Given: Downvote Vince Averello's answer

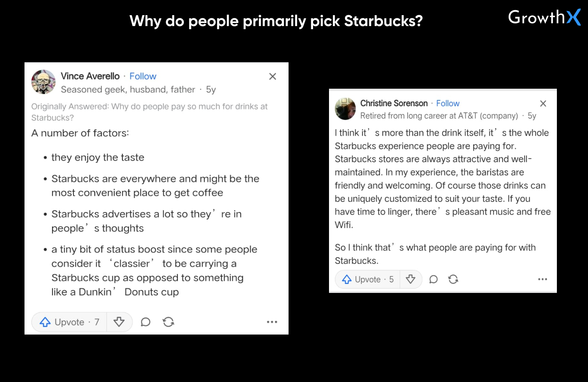Looking at the screenshot, I should (119, 322).
